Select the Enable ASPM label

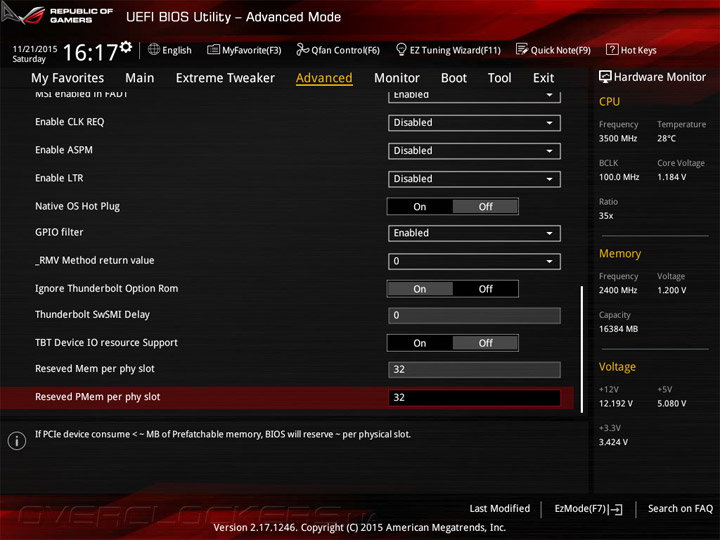64,150
